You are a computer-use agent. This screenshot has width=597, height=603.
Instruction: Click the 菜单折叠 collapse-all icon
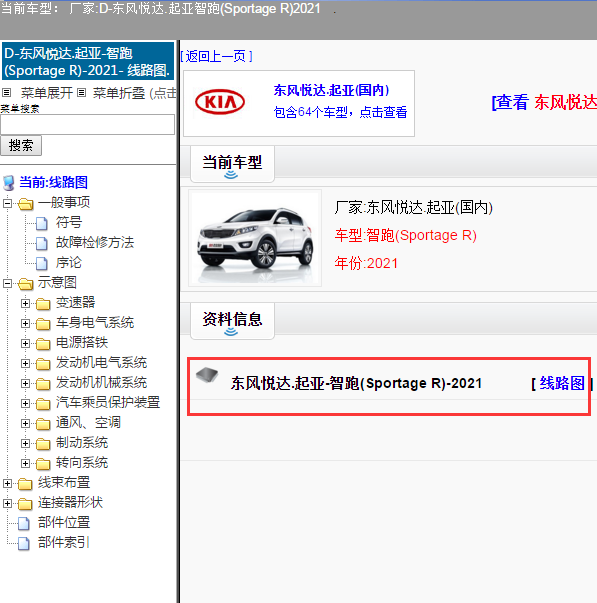pyautogui.click(x=81, y=93)
